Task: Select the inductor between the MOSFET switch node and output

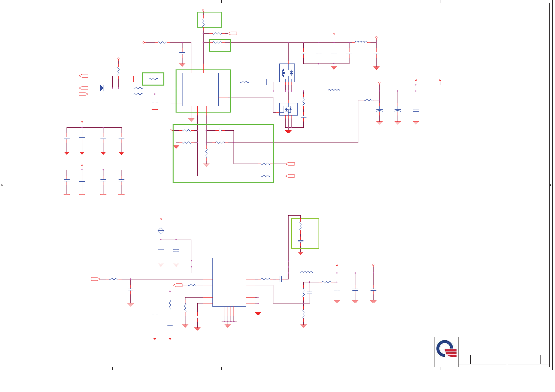Action: [334, 90]
